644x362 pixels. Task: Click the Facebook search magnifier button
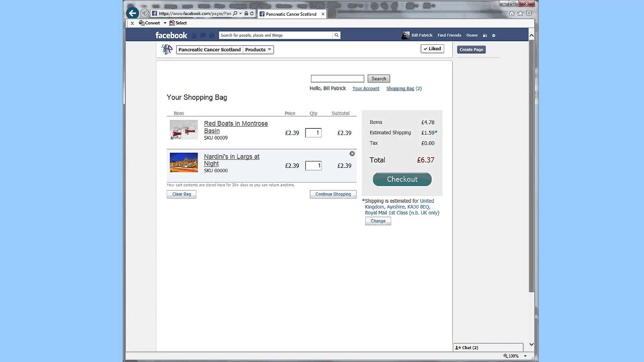pyautogui.click(x=337, y=35)
